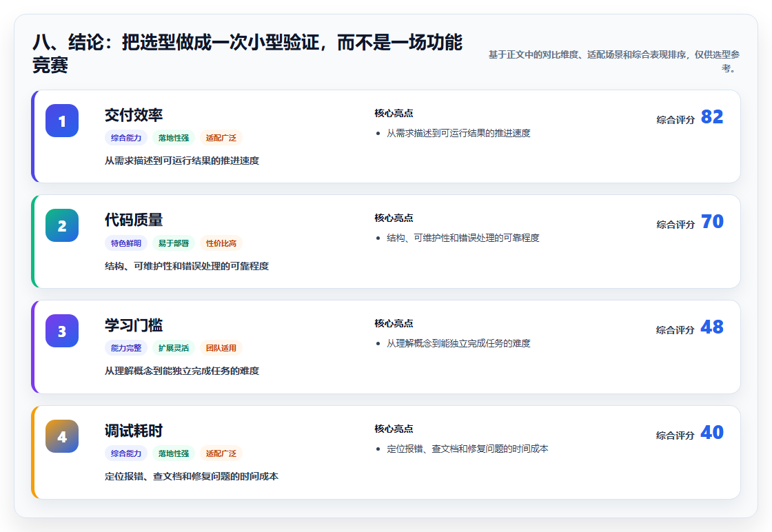Viewport: 772px width, 532px height.
Task: Select the 特色鲜明 tag
Action: pos(126,243)
